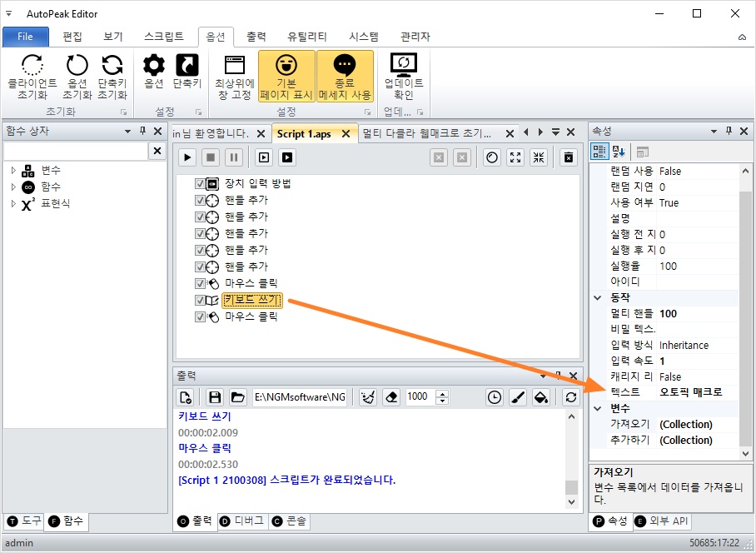This screenshot has width=756, height=553.
Task: Open 옵션 gear settings icon
Action: pos(154,65)
